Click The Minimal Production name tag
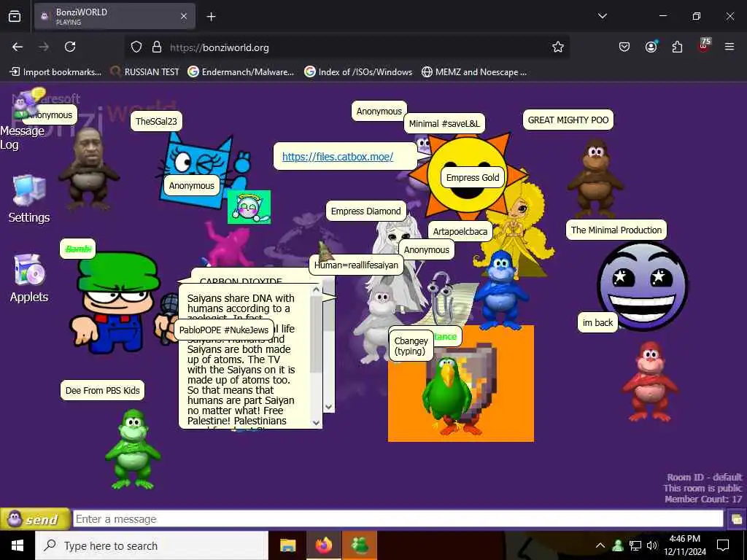747x560 pixels. coord(616,230)
